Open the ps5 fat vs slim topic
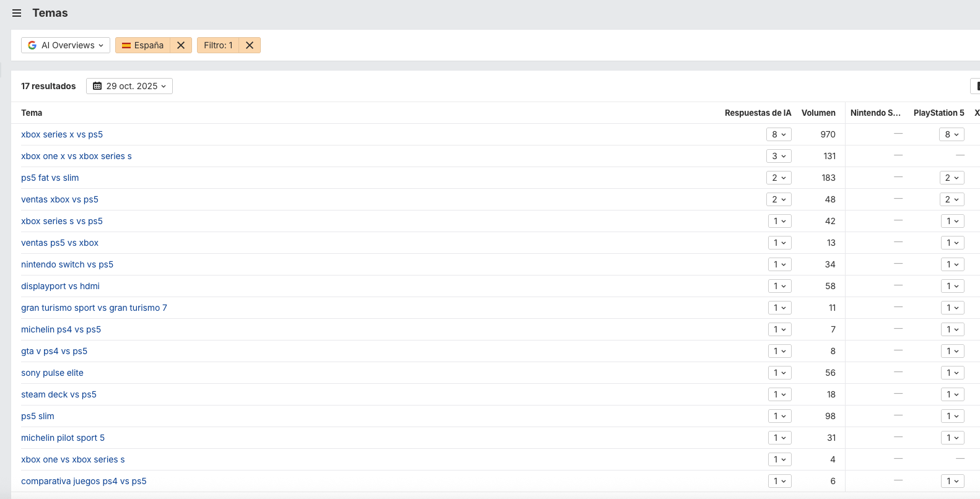The height and width of the screenshot is (499, 980). pos(50,178)
